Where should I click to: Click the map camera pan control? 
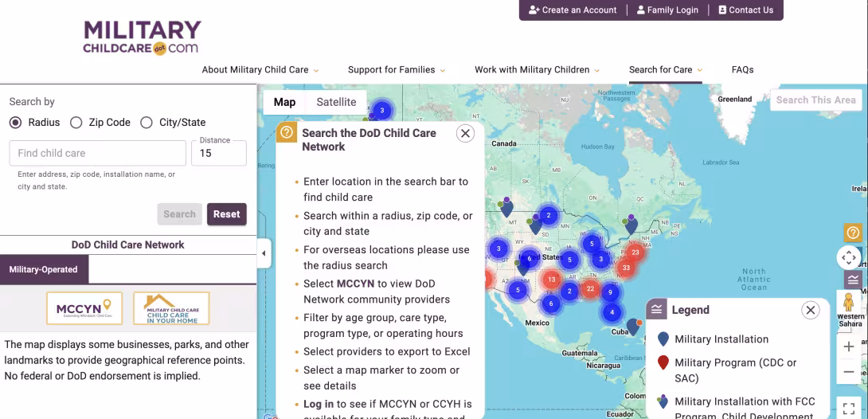tap(849, 257)
